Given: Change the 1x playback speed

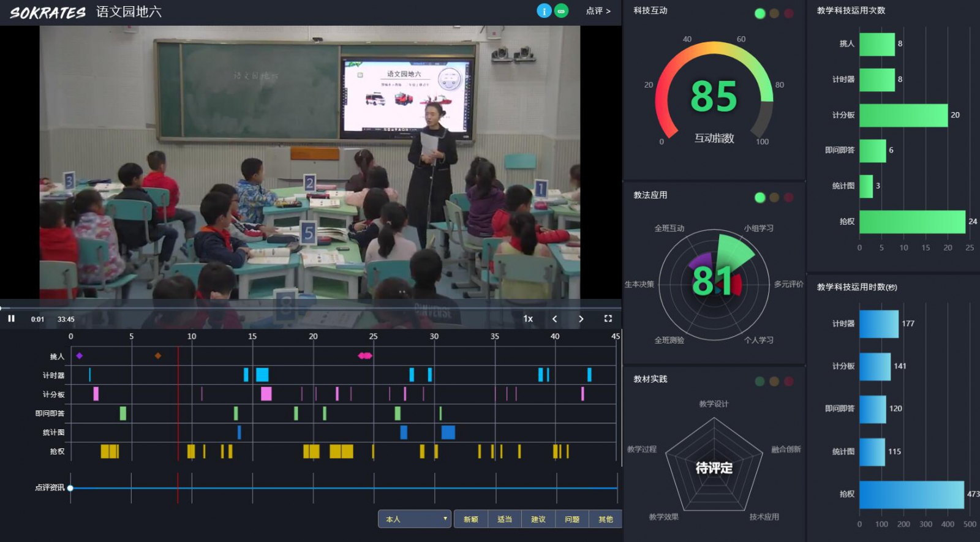Looking at the screenshot, I should pyautogui.click(x=527, y=318).
